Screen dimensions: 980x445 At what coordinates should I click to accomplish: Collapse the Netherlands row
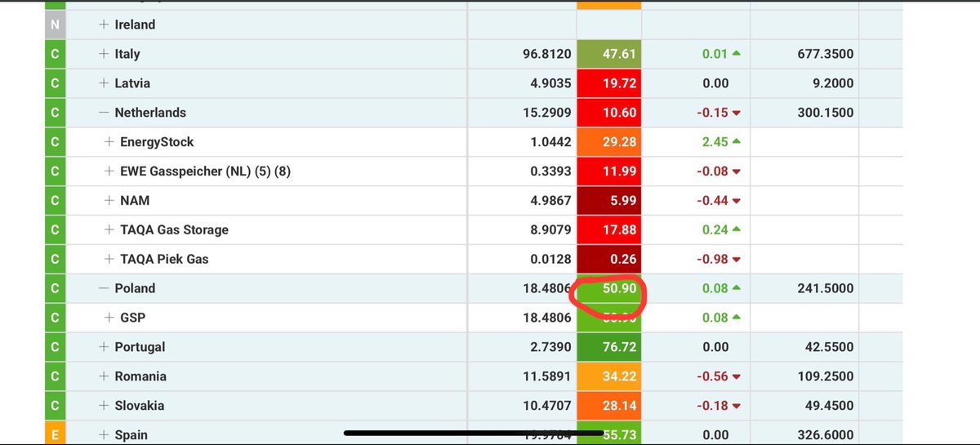104,113
